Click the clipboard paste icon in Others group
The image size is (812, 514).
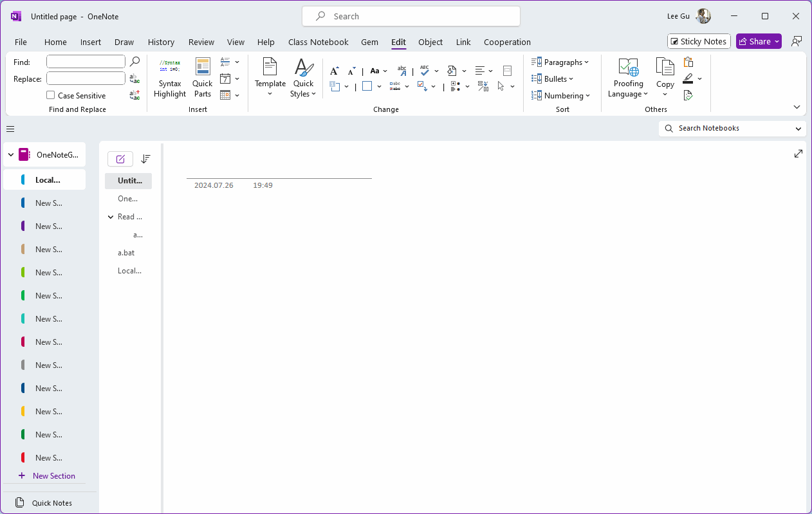tap(688, 62)
